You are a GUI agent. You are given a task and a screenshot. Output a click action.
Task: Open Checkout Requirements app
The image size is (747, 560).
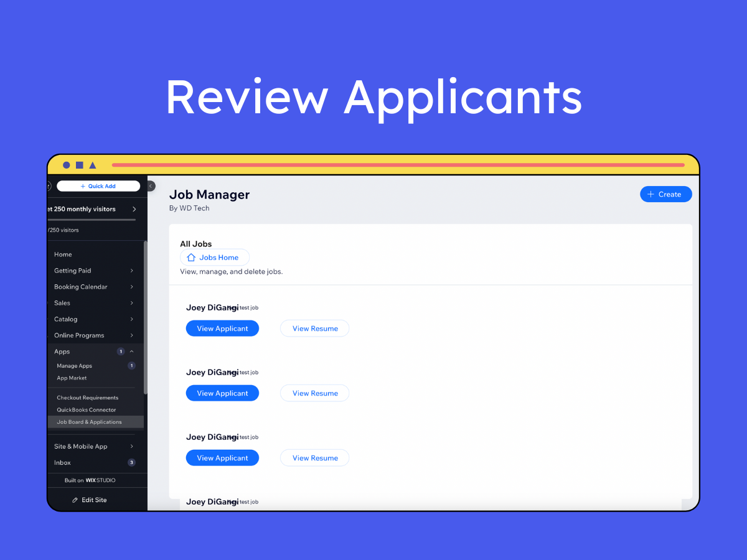(87, 398)
